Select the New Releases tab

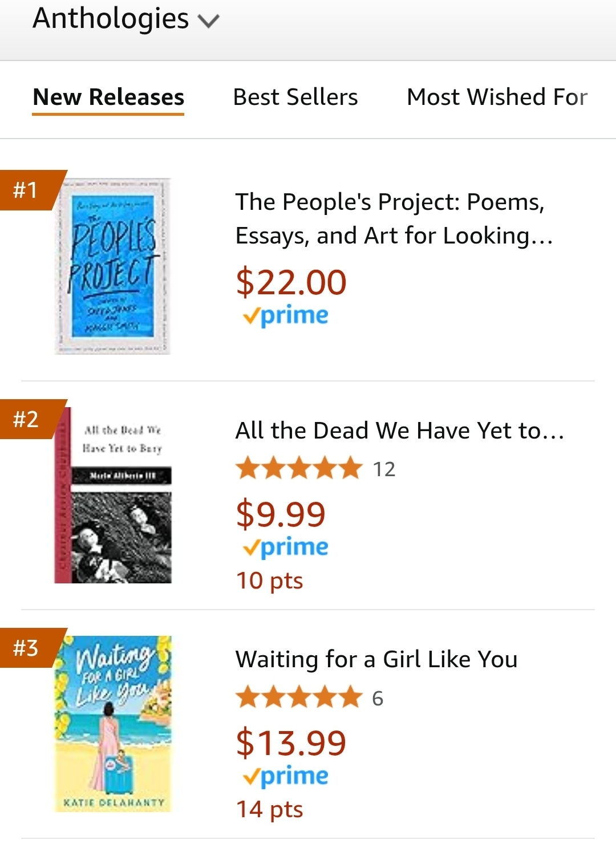pos(108,98)
